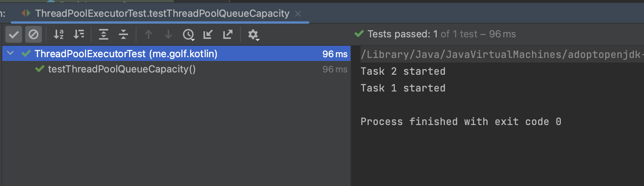This screenshot has height=186, width=644.
Task: Open test history clock dropdown
Action: [189, 35]
